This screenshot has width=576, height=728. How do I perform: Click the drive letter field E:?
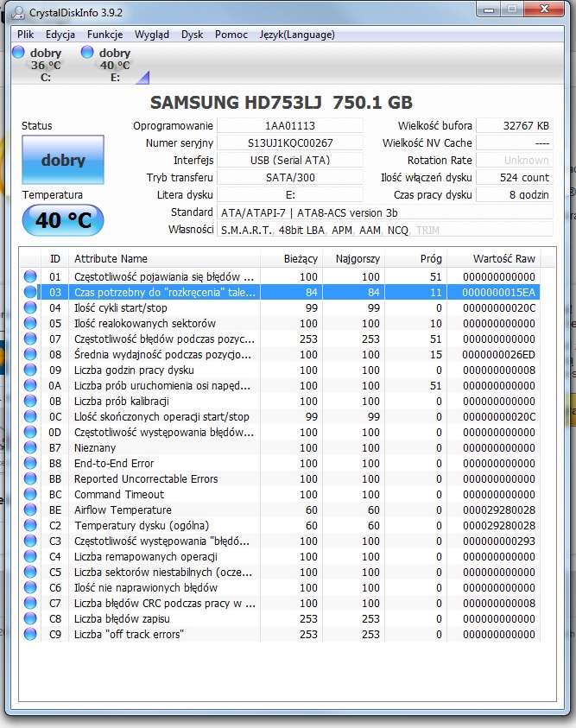tap(290, 194)
